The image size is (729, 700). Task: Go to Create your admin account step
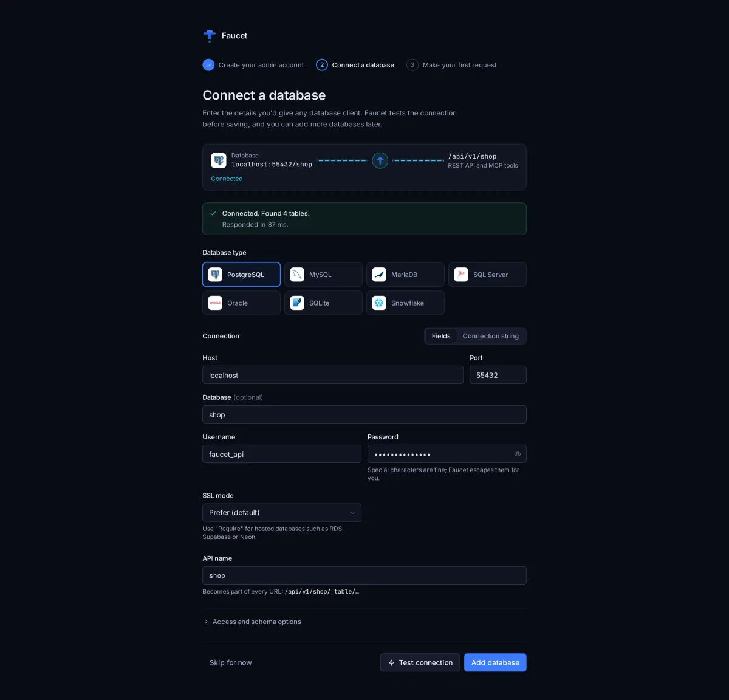point(253,65)
